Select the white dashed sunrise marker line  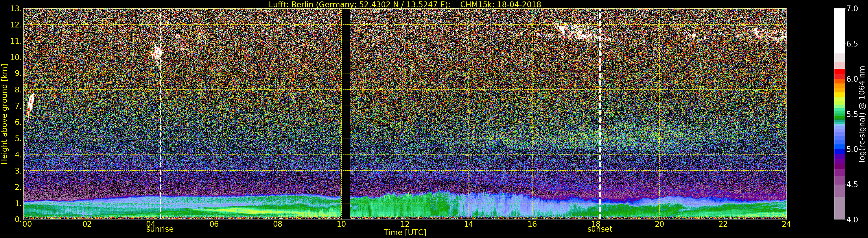click(x=160, y=114)
